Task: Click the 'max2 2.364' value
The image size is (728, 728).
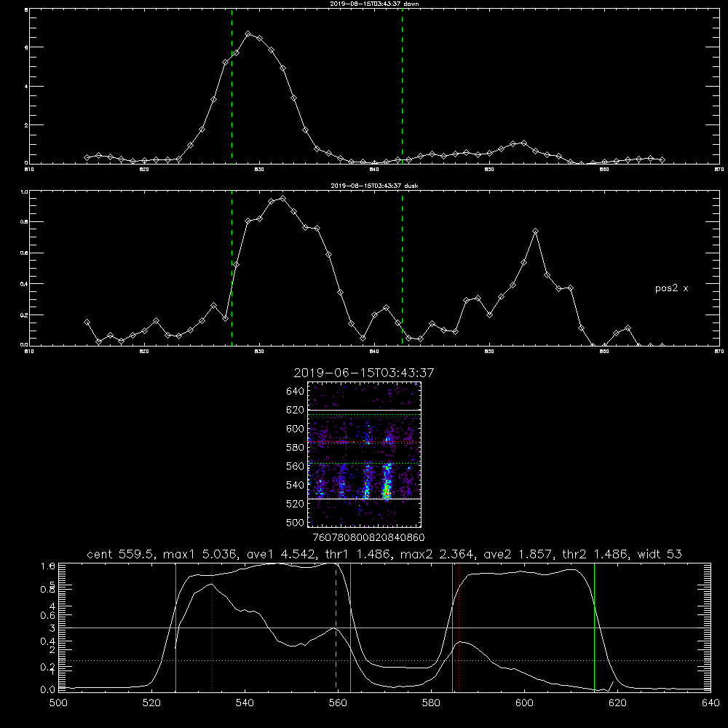Action: (x=439, y=554)
